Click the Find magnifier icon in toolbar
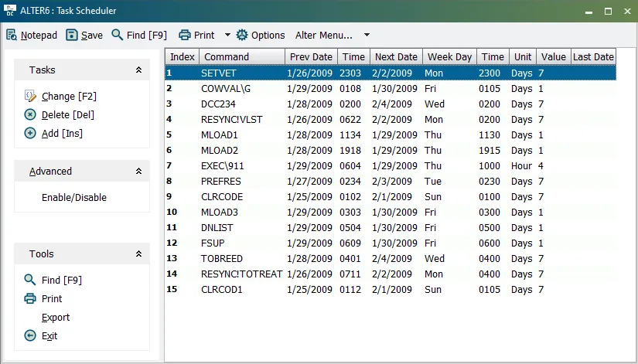The width and height of the screenshot is (638, 364). [118, 35]
